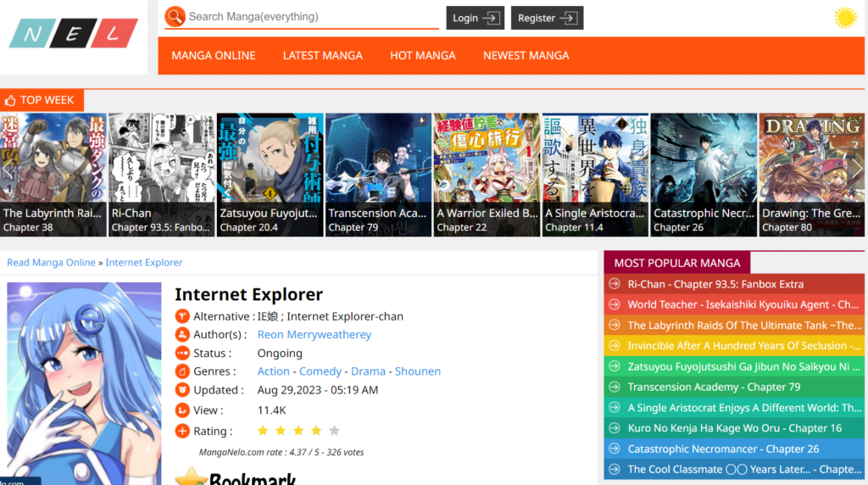The height and width of the screenshot is (485, 868).
Task: Open the Ri-Chan top week thumbnail
Action: (162, 175)
